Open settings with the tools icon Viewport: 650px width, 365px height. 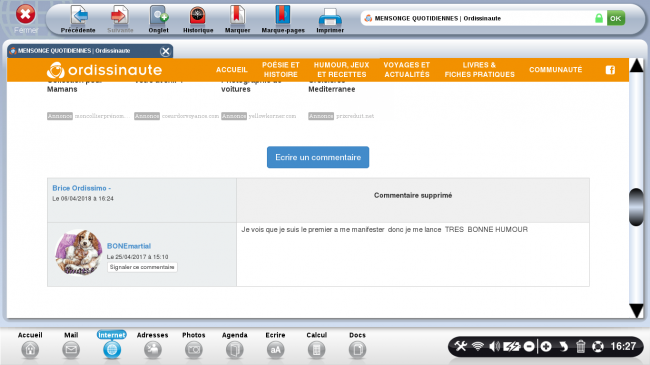click(x=461, y=346)
